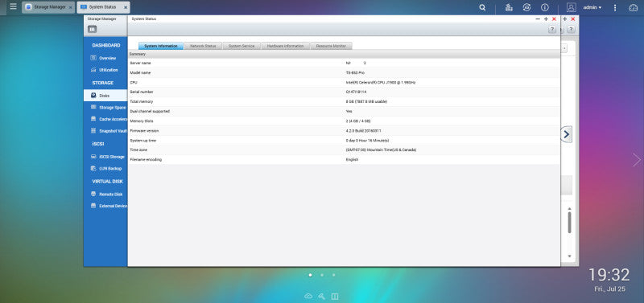The height and width of the screenshot is (303, 644).
Task: Select the first desktop page dot
Action: (310, 275)
